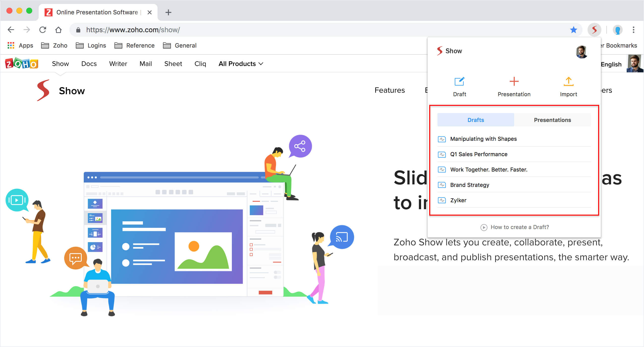Click the Import upload icon
This screenshot has height=347, width=644.
pos(568,82)
